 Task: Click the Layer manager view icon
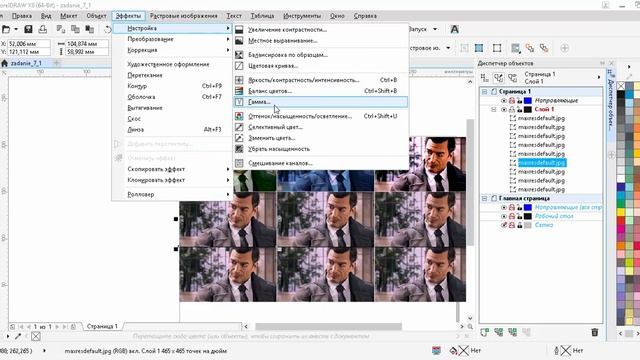tap(513, 78)
